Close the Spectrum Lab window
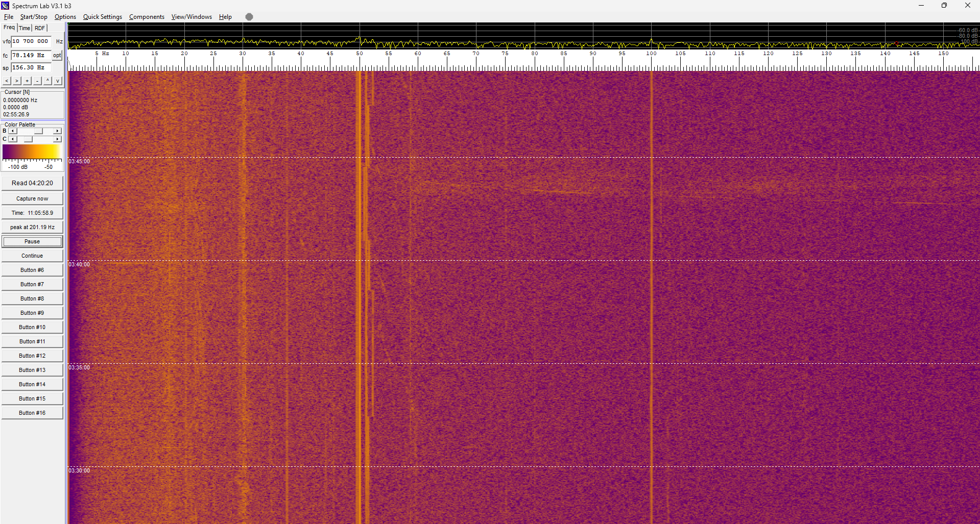The width and height of the screenshot is (980, 524). [x=968, y=6]
